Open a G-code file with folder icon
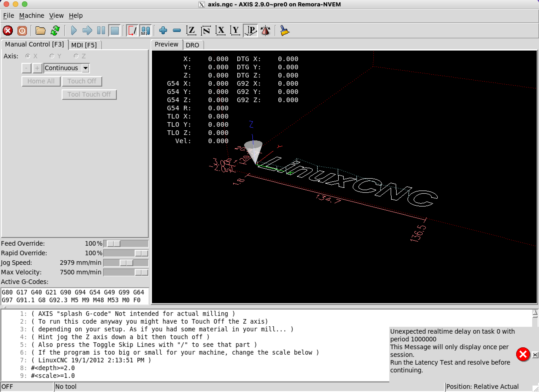539x392 pixels. point(40,31)
